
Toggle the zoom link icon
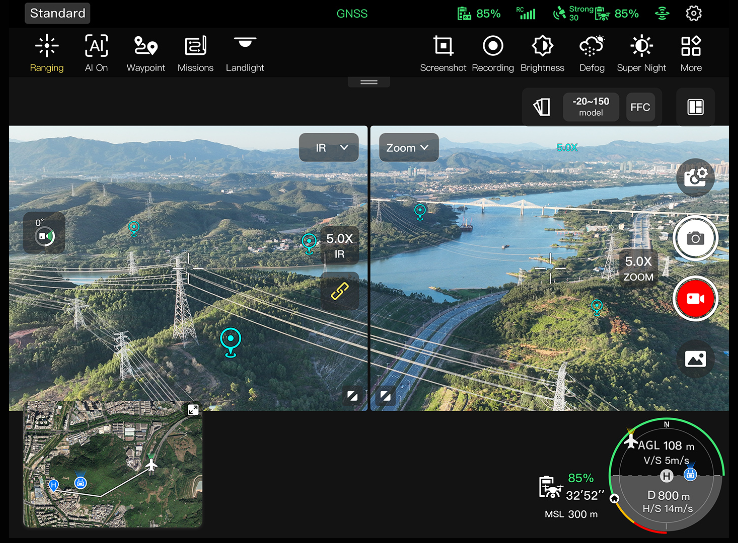coord(339,291)
